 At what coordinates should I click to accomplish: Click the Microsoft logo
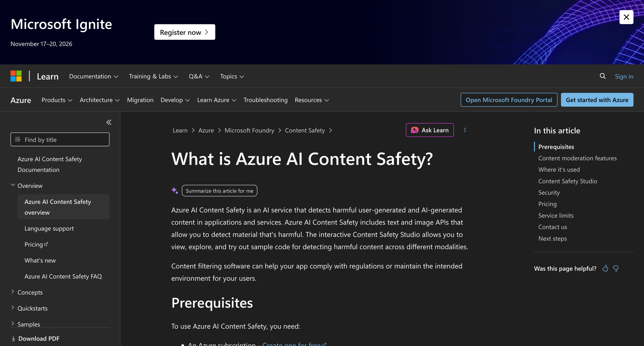pyautogui.click(x=16, y=76)
